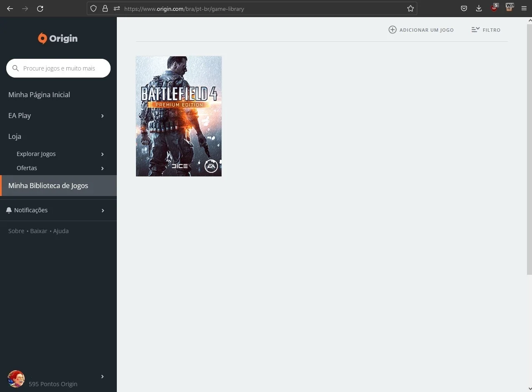Click the user avatar picture
Image resolution: width=532 pixels, height=392 pixels.
pyautogui.click(x=16, y=379)
